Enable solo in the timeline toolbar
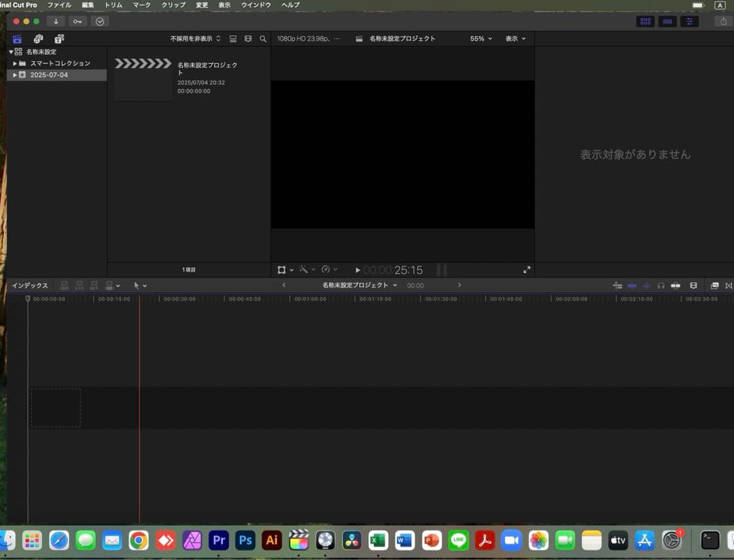Viewport: 734px width, 560px height. [661, 285]
